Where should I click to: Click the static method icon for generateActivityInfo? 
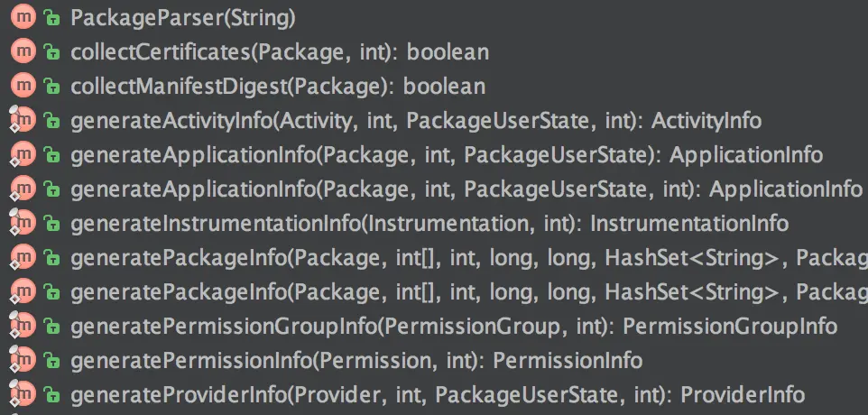point(22,121)
